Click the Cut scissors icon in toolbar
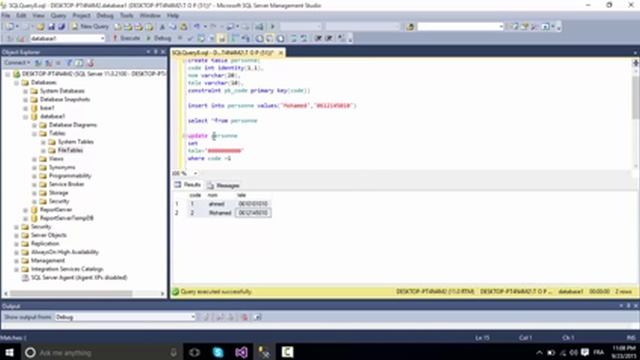This screenshot has height=360, width=640. 162,27
